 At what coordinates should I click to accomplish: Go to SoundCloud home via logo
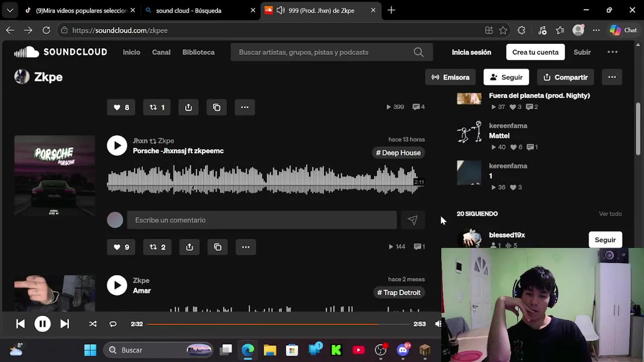point(60,52)
